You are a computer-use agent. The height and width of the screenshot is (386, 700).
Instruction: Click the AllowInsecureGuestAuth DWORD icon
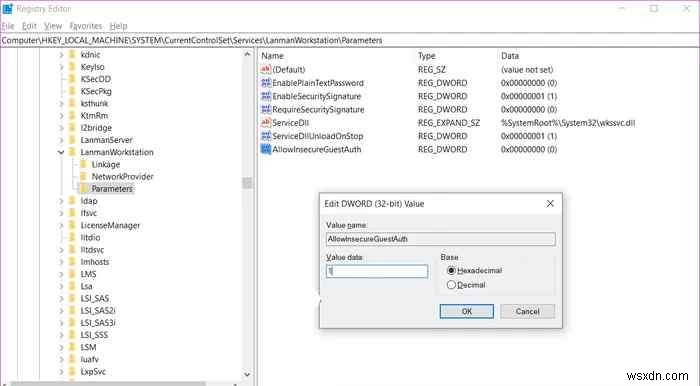click(x=266, y=149)
